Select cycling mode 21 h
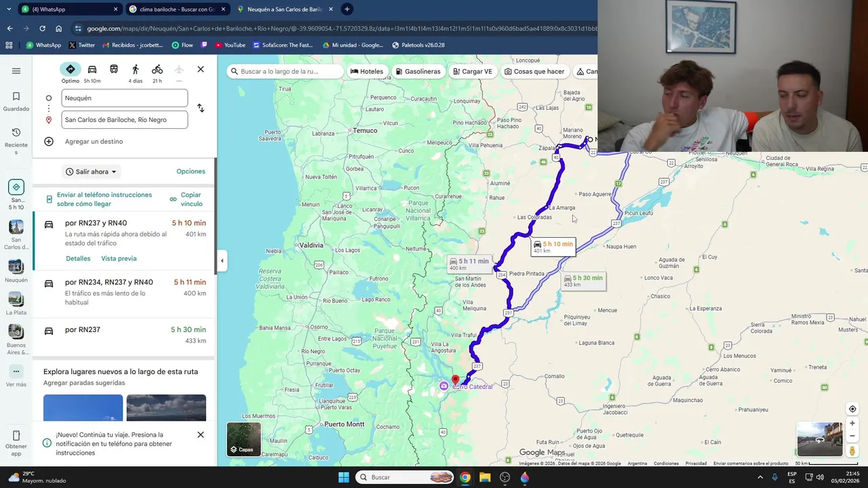Viewport: 868px width, 488px height. pos(157,73)
